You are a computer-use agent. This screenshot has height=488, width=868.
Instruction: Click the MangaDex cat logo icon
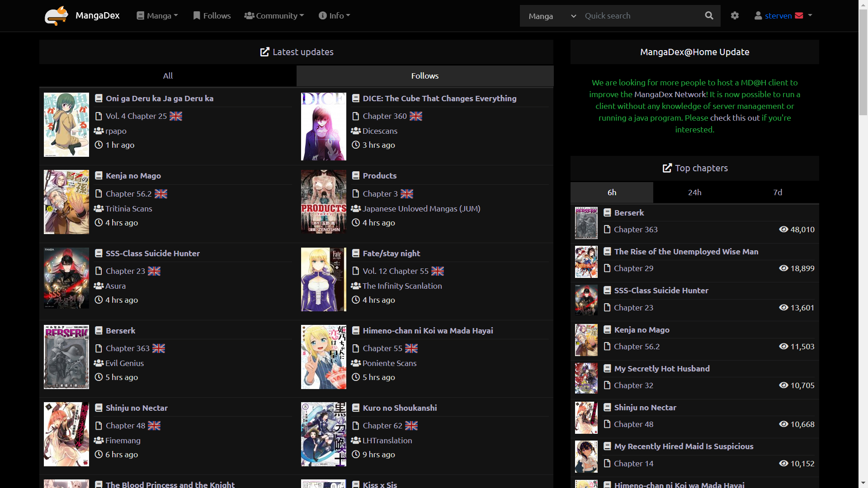coord(56,16)
